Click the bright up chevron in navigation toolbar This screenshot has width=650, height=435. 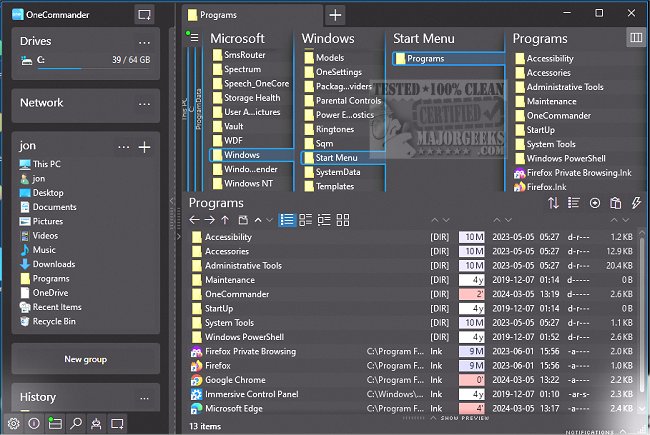coord(258,220)
